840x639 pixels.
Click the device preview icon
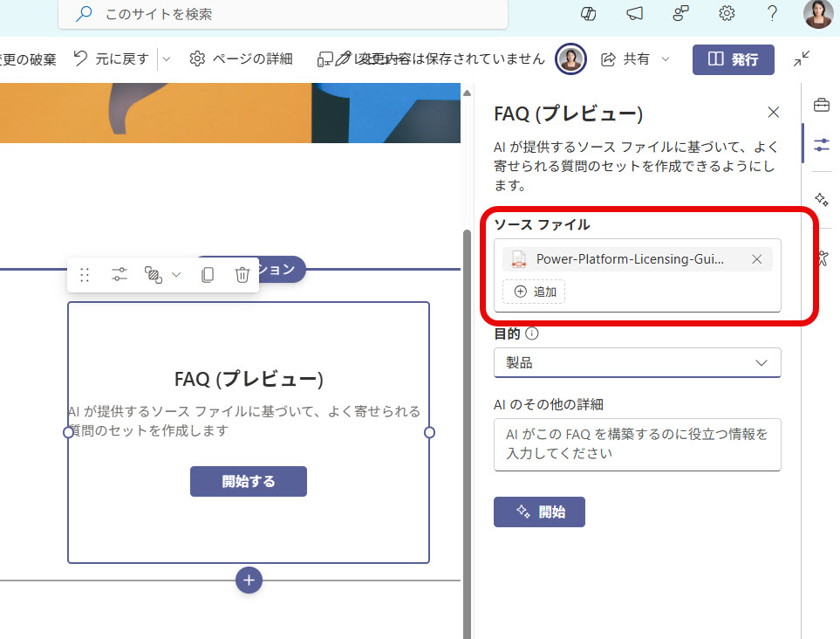[x=325, y=59]
